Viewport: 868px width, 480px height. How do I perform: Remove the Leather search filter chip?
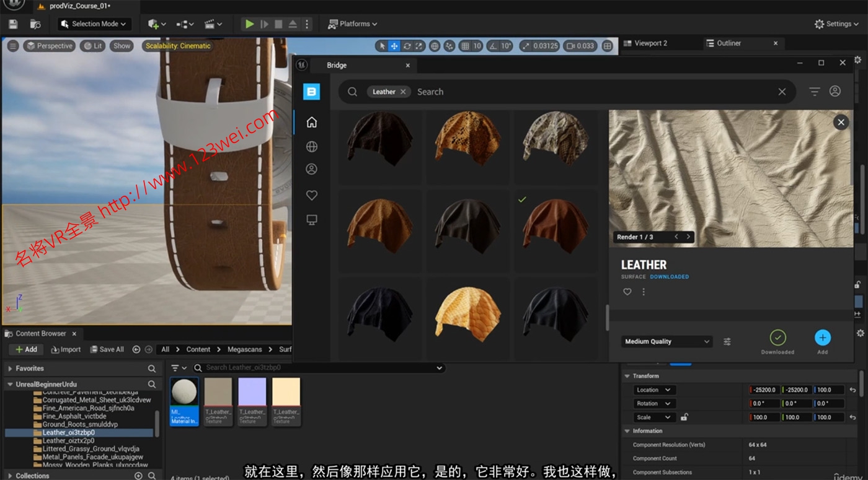point(404,91)
